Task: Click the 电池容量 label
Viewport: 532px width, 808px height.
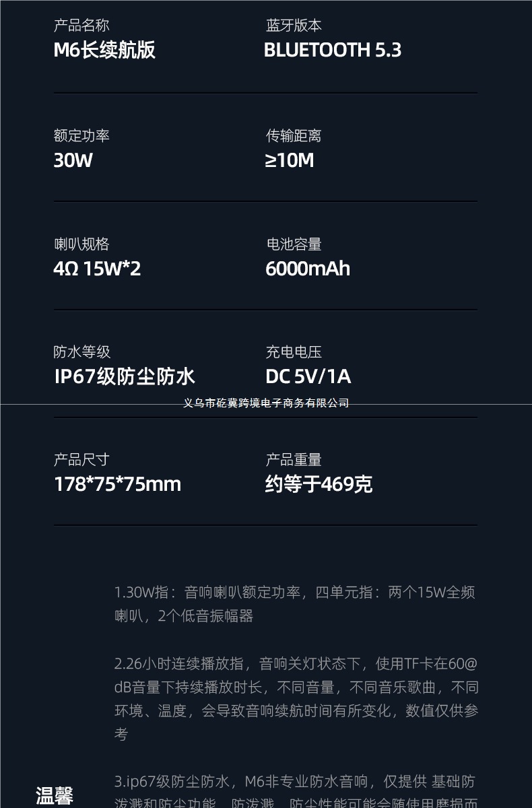Action: pyautogui.click(x=294, y=244)
